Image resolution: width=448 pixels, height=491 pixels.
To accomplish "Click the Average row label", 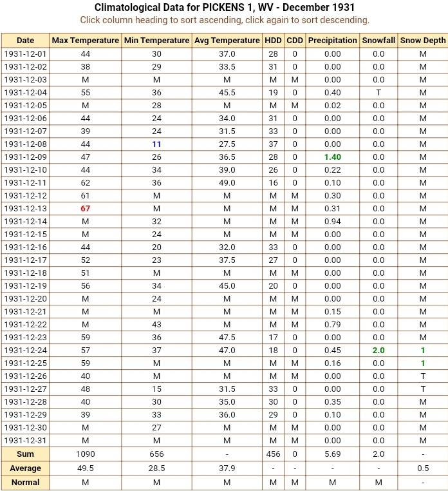I will [x=25, y=468].
